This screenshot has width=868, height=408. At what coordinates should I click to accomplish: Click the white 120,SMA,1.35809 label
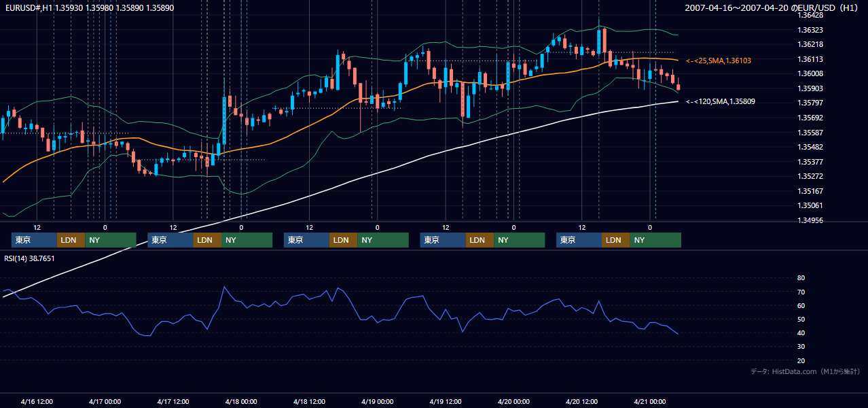[x=721, y=101]
